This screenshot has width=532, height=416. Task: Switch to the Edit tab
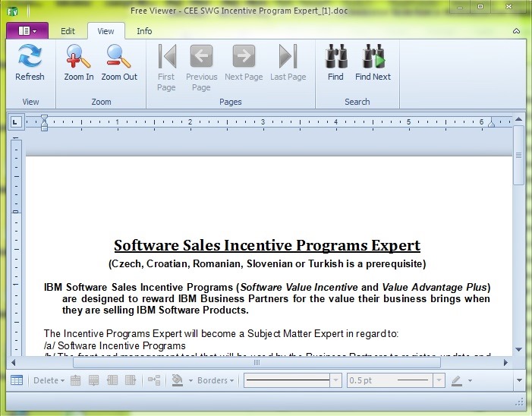point(68,31)
